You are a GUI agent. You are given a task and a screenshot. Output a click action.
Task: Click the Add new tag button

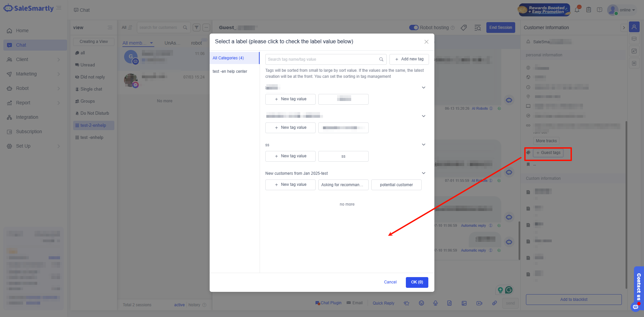(x=409, y=59)
